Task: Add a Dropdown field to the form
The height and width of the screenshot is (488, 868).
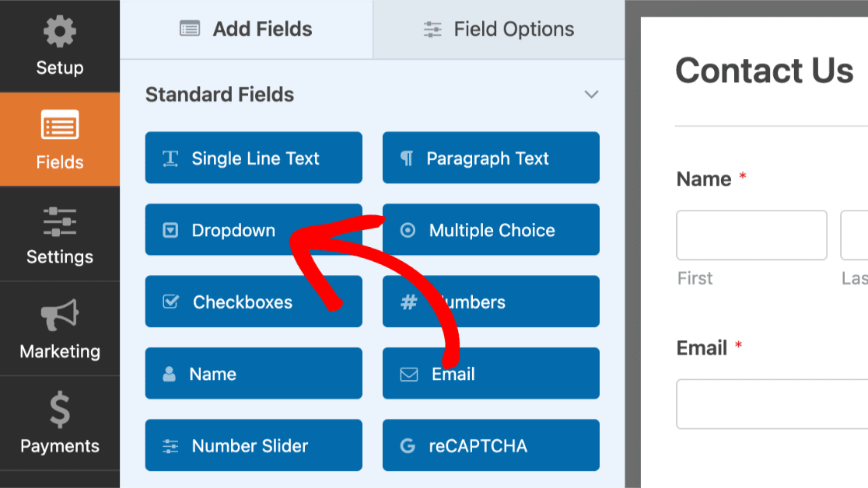Action: point(233,229)
